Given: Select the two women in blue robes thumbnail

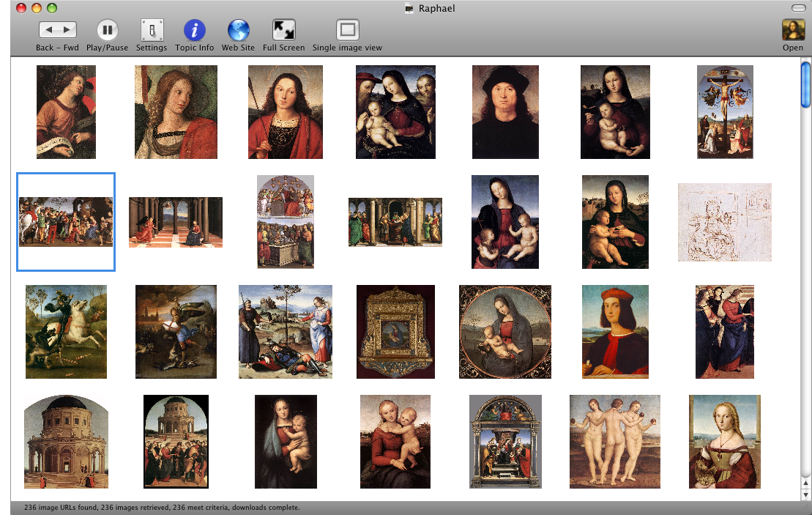Looking at the screenshot, I should pyautogui.click(x=725, y=332).
